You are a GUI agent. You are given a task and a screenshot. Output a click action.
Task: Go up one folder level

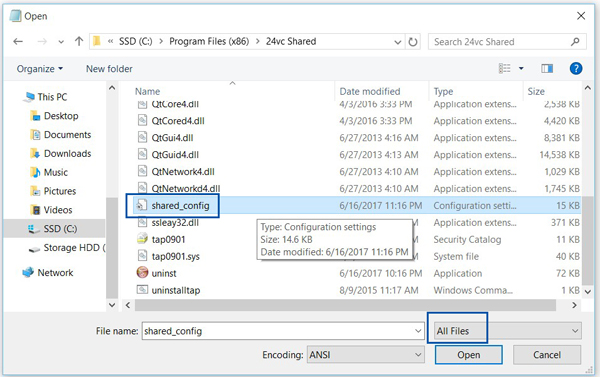pos(79,41)
